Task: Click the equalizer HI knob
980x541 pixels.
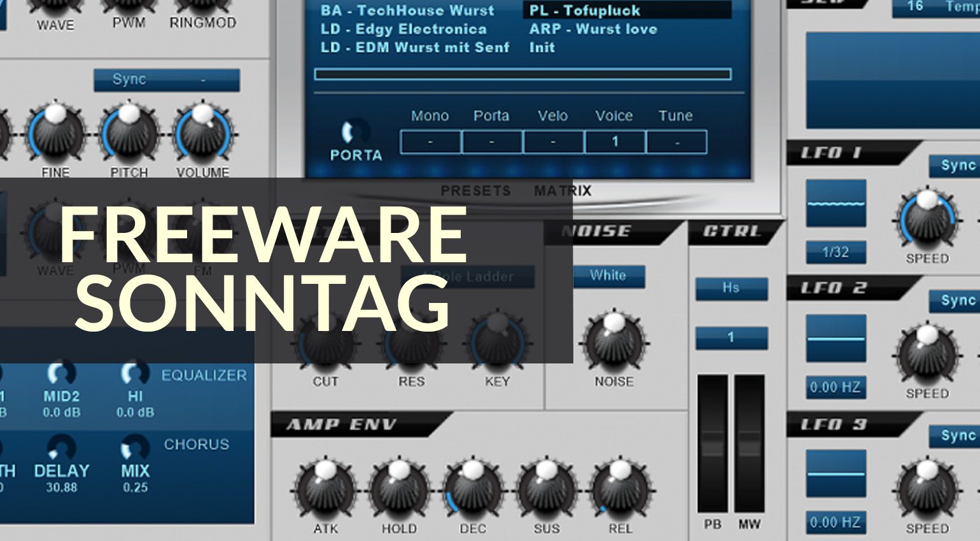Action: (x=135, y=373)
